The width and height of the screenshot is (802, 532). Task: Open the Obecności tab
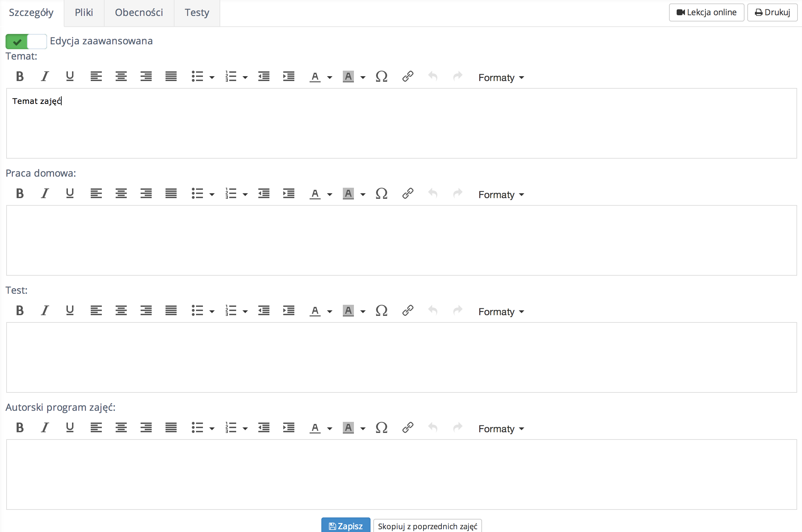(139, 13)
